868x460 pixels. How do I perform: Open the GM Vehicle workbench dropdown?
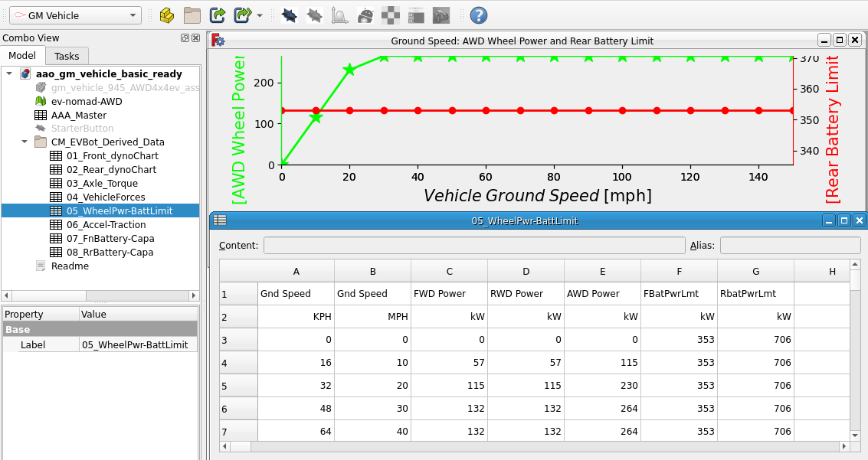(x=75, y=15)
